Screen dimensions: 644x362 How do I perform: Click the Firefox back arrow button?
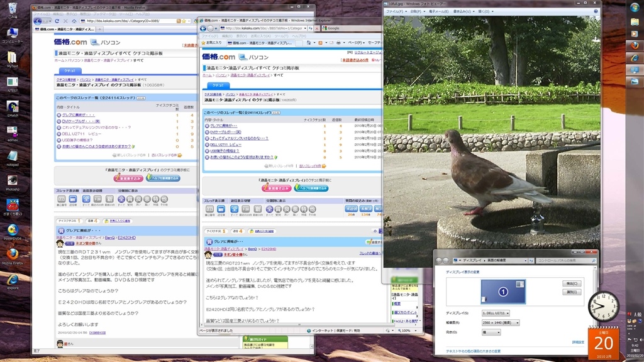tap(37, 21)
